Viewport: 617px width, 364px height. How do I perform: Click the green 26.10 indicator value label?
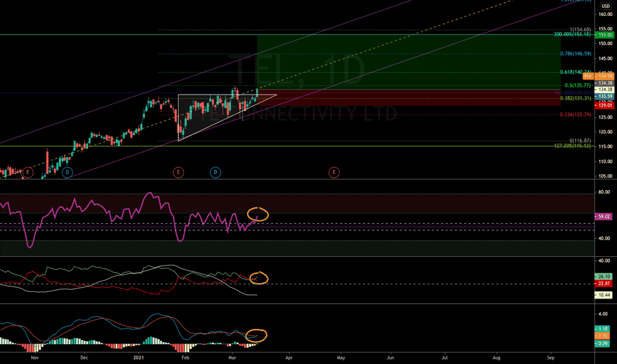(603, 277)
